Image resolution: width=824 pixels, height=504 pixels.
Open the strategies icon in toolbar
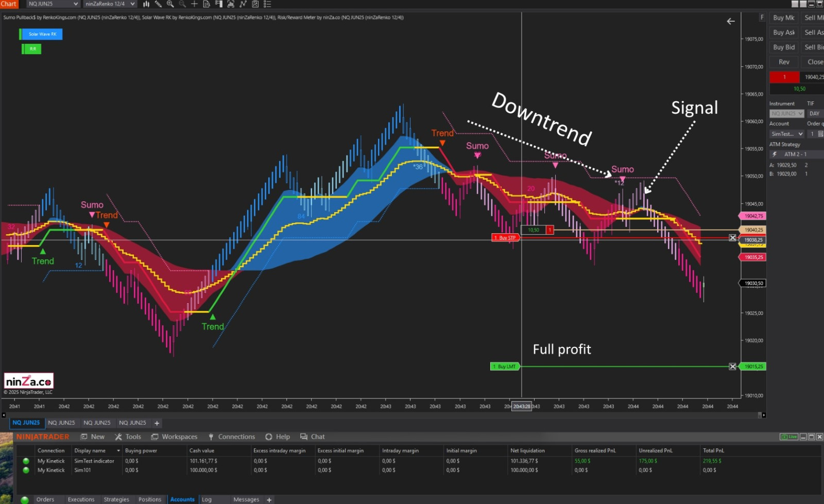[255, 4]
